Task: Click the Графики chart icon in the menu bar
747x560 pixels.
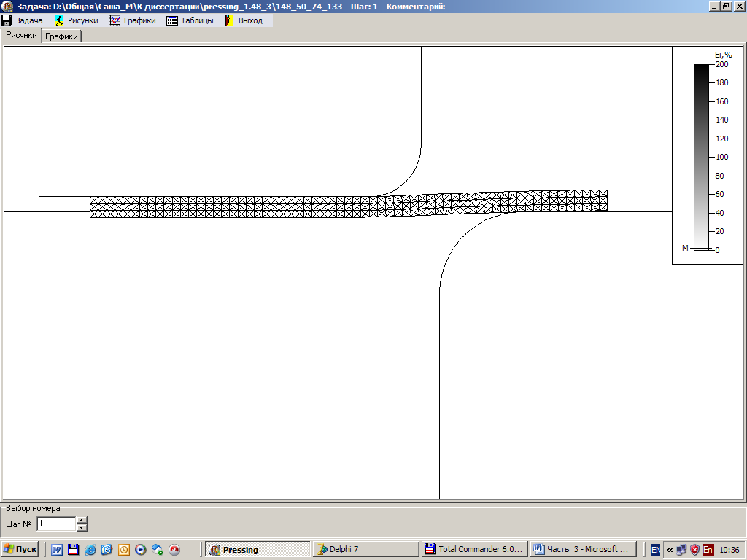Action: click(x=115, y=20)
